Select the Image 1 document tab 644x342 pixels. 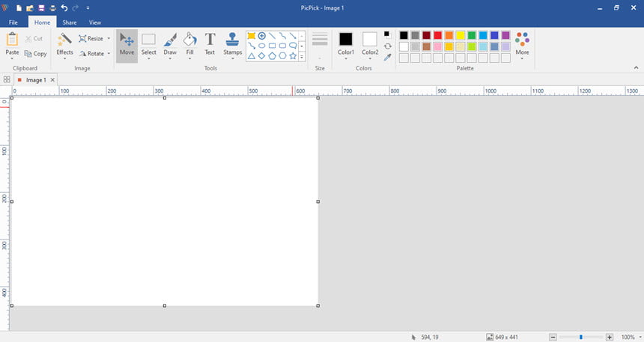(36, 80)
